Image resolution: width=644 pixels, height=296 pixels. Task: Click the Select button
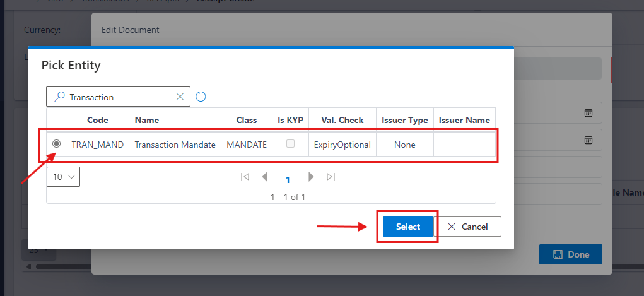pos(408,227)
